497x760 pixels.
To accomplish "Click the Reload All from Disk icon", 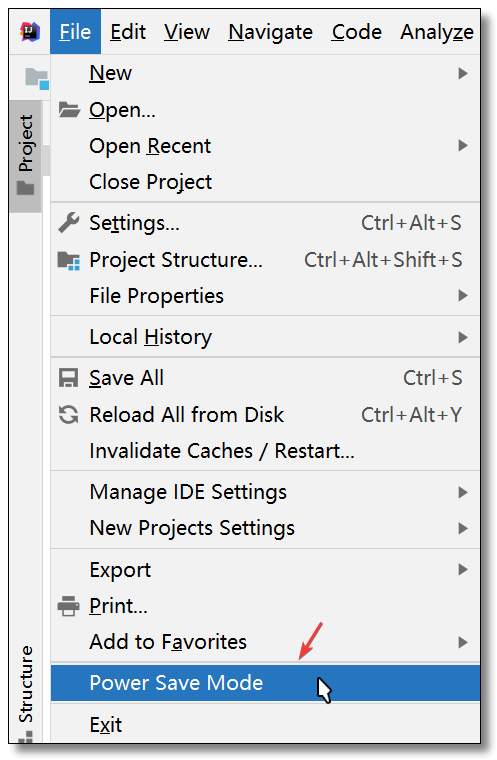I will (68, 415).
